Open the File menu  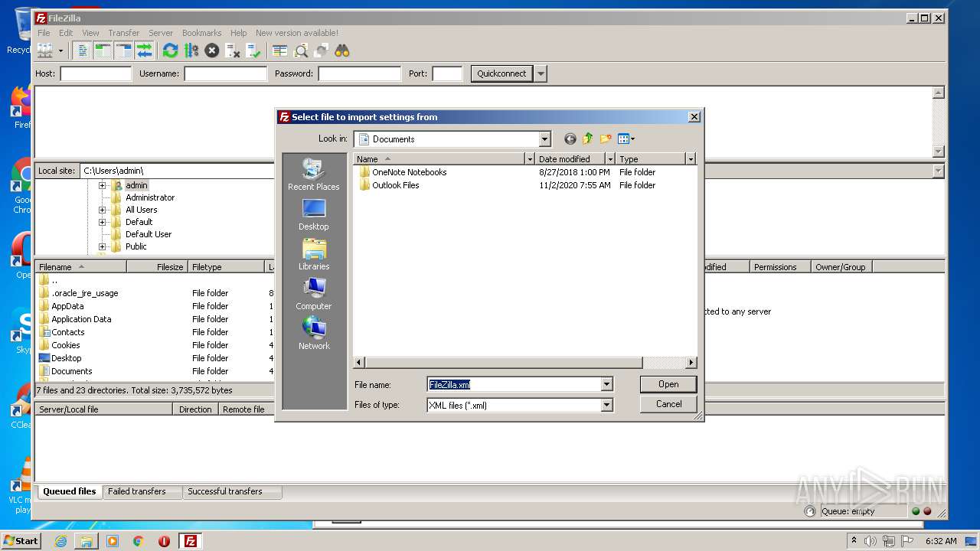point(44,33)
